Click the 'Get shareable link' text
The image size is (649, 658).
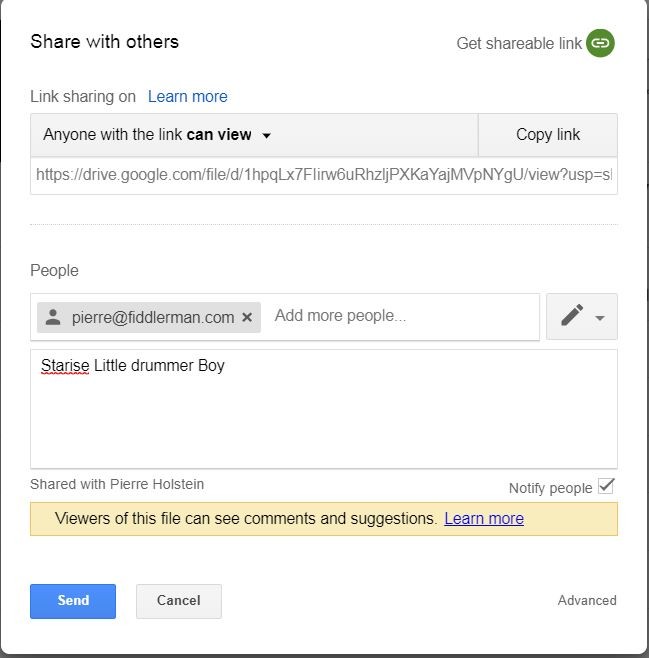point(519,43)
